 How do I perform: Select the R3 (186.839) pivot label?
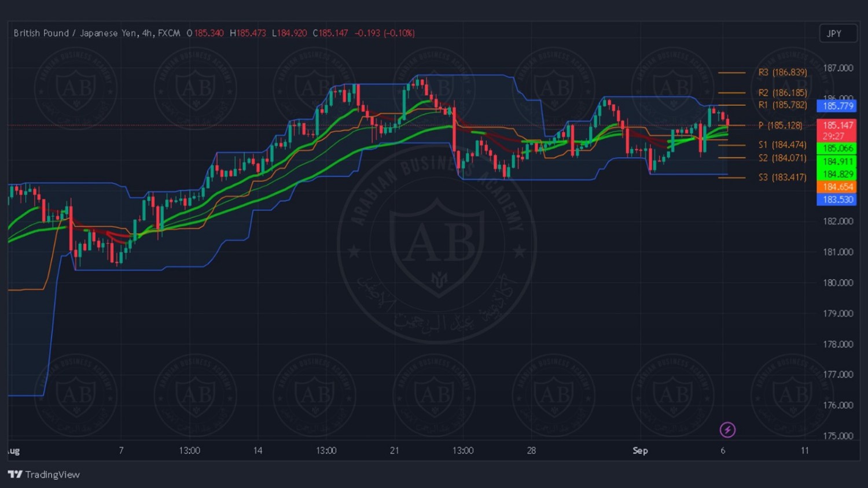(x=782, y=72)
